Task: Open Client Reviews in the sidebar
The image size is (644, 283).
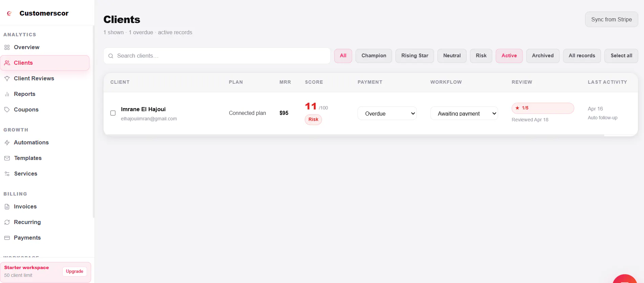Action: pyautogui.click(x=45, y=79)
